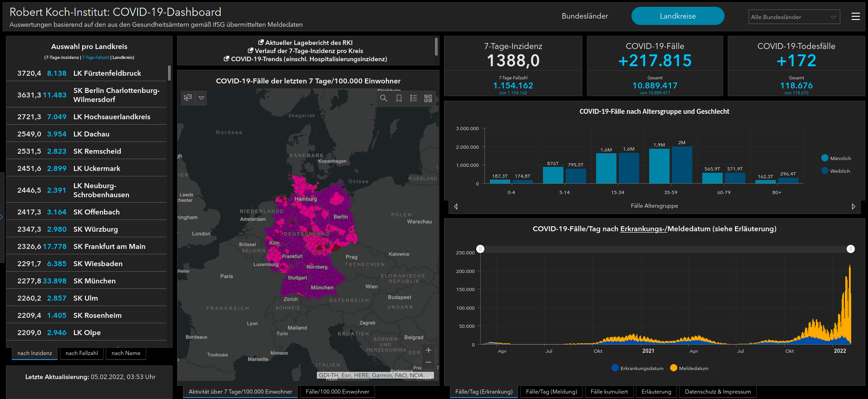The height and width of the screenshot is (399, 868).
Task: Open the Aktueller Lagebericht des RKI link
Action: tap(305, 43)
